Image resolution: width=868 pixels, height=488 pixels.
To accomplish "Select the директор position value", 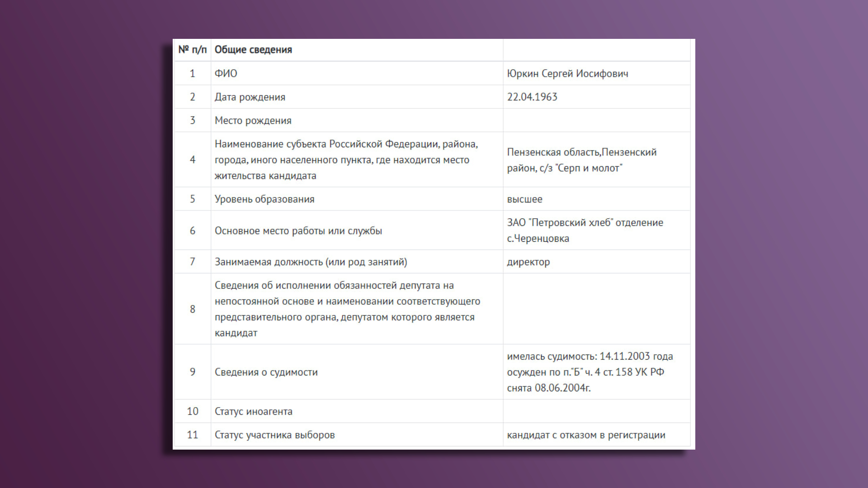I will 528,262.
